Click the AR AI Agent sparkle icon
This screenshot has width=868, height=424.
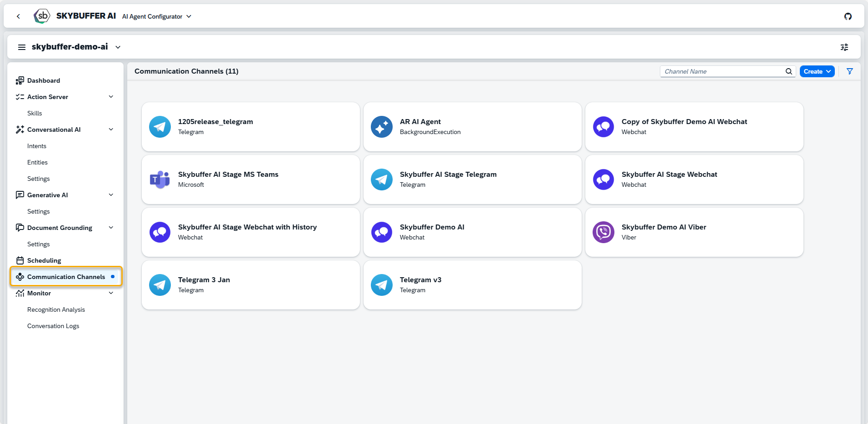pos(382,127)
